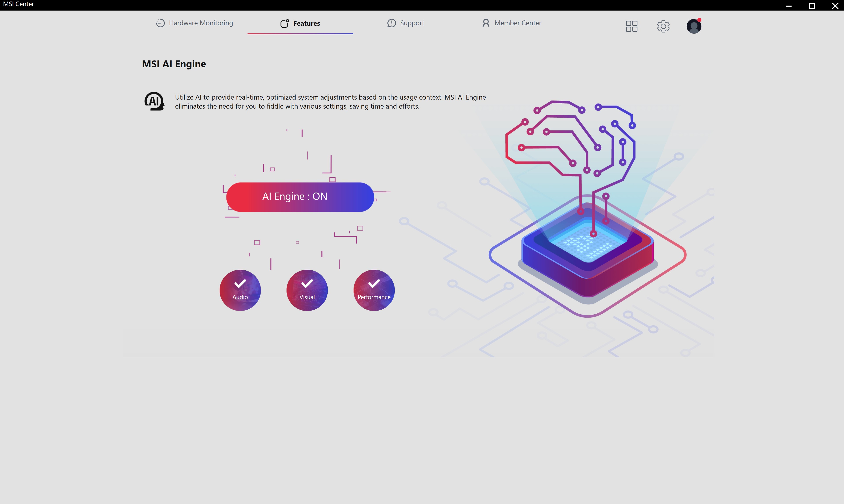Uncheck the Audio optimization circle
Image resolution: width=844 pixels, height=504 pixels.
[240, 290]
